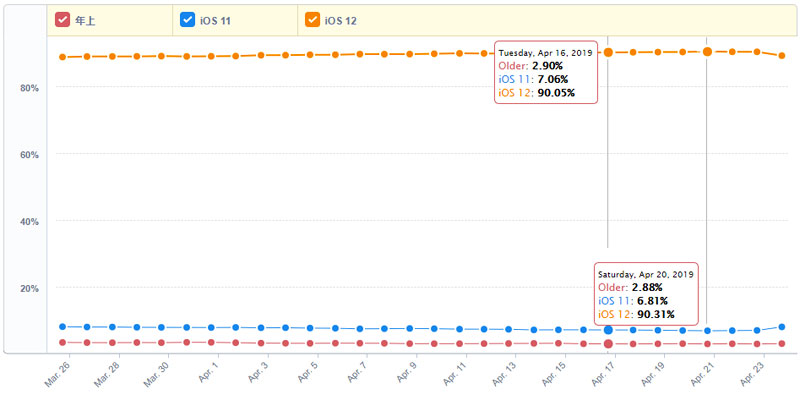Select the enlarged orange iOS 12 point at Apr. 21
Image resolution: width=800 pixels, height=395 pixels.
(x=707, y=52)
